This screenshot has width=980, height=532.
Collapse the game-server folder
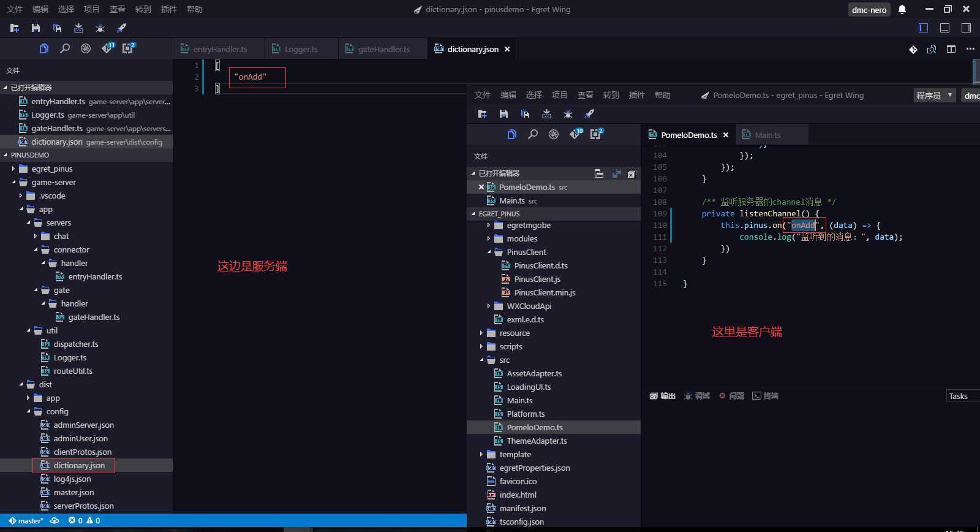click(13, 182)
